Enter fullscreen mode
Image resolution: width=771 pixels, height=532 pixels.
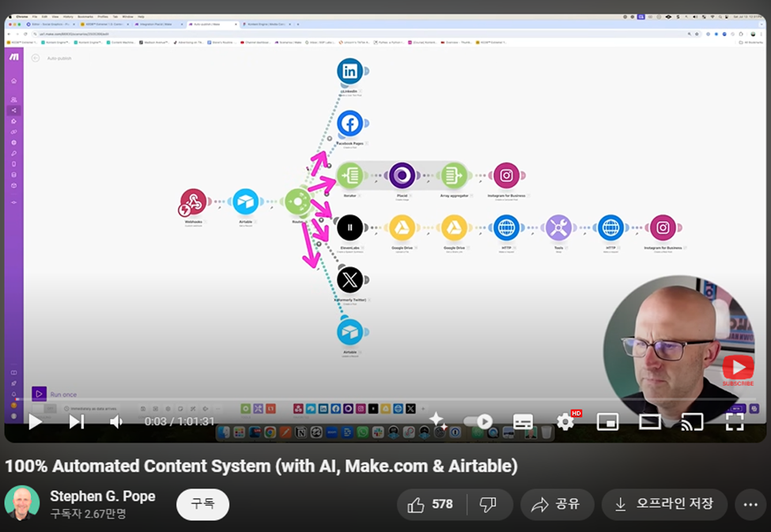[x=735, y=422]
